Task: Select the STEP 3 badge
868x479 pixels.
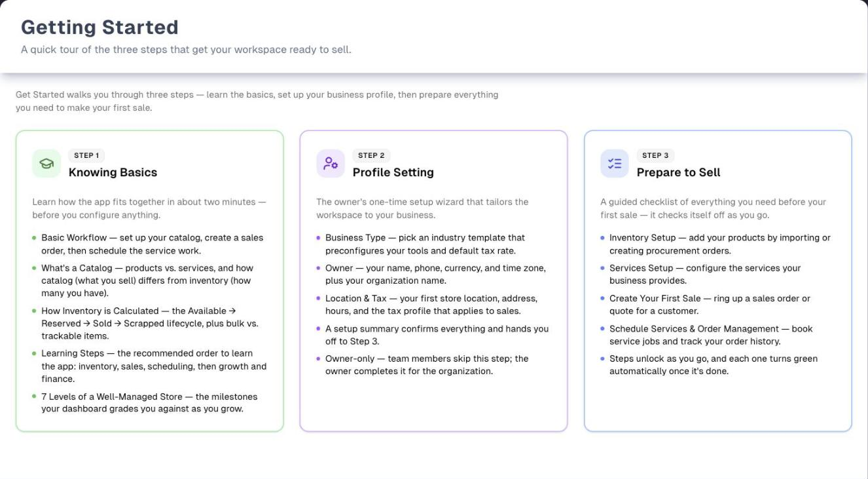Action: (x=655, y=156)
